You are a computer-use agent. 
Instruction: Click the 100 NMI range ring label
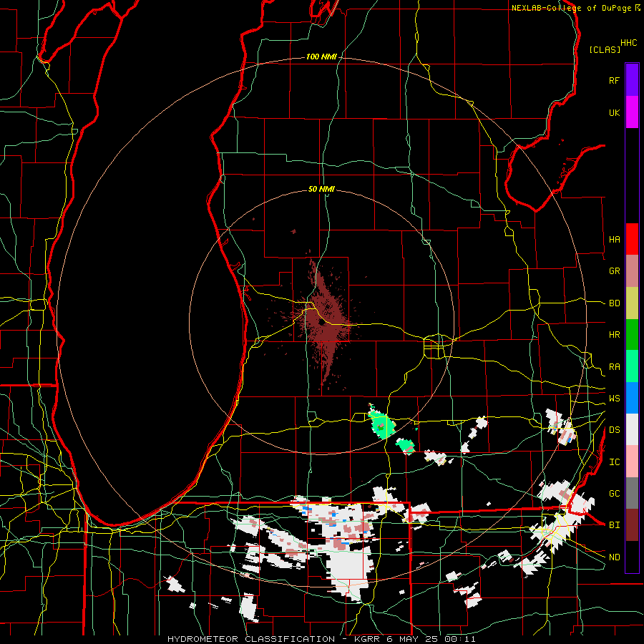(321, 57)
